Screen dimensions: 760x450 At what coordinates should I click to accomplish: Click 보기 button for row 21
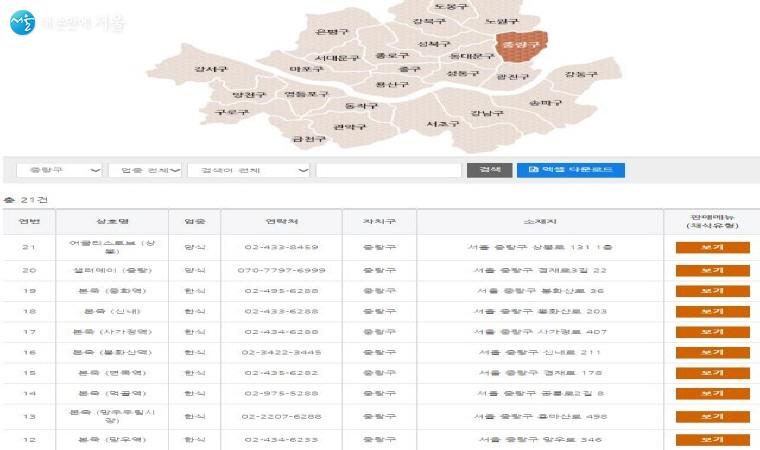(x=712, y=246)
